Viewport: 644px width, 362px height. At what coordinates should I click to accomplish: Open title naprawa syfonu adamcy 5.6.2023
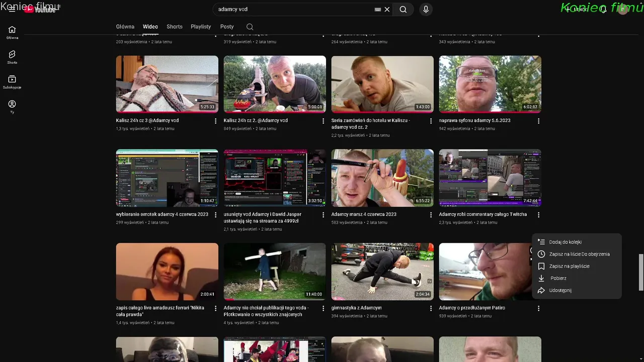tap(474, 121)
